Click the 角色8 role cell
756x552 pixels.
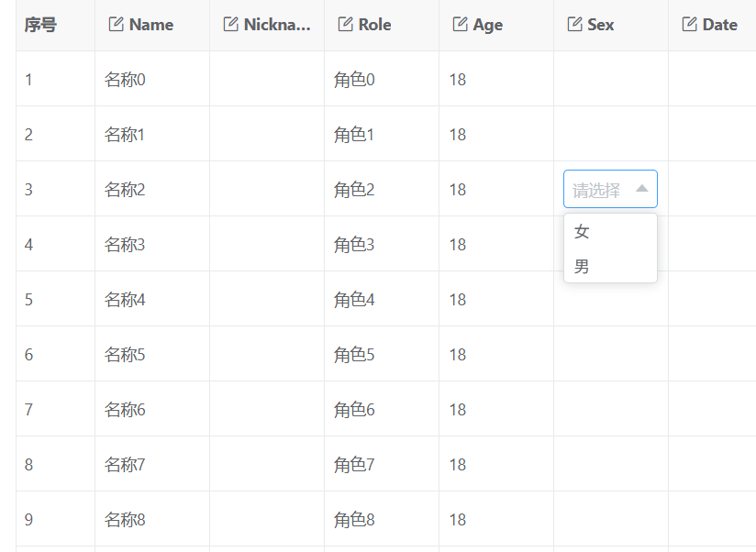382,519
